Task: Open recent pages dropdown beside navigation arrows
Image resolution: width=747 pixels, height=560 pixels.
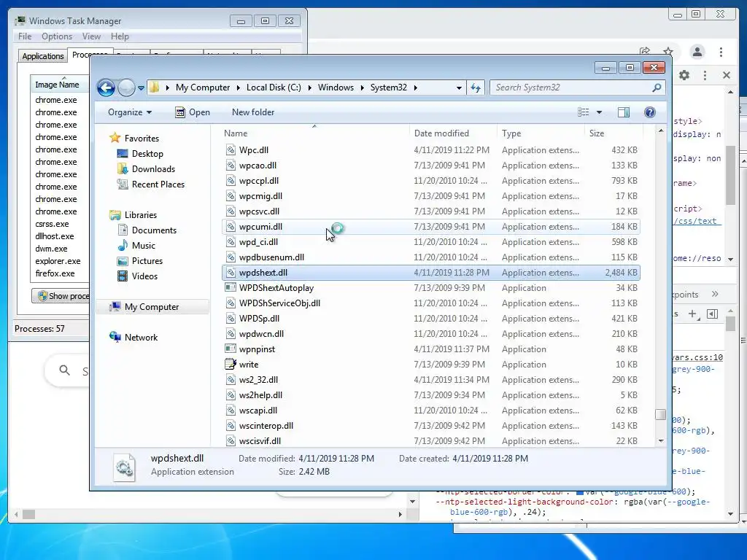Action: pos(141,88)
